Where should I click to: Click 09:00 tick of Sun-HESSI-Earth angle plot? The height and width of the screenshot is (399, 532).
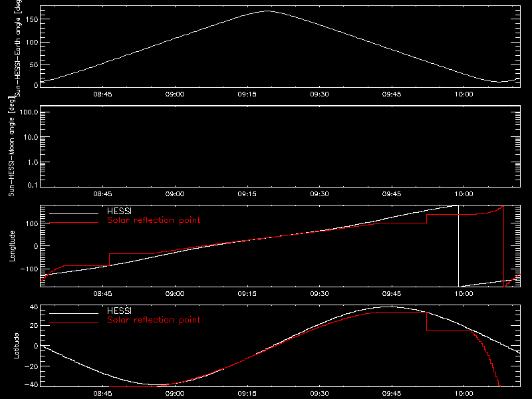pyautogui.click(x=175, y=94)
